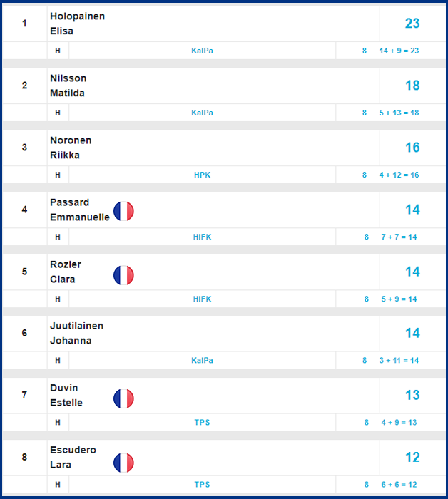
Task: Open HPK team link under Noronen
Action: (x=202, y=175)
